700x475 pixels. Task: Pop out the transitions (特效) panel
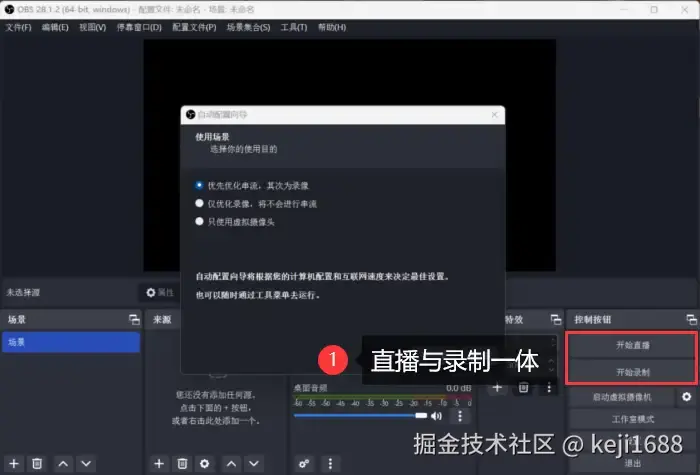556,319
